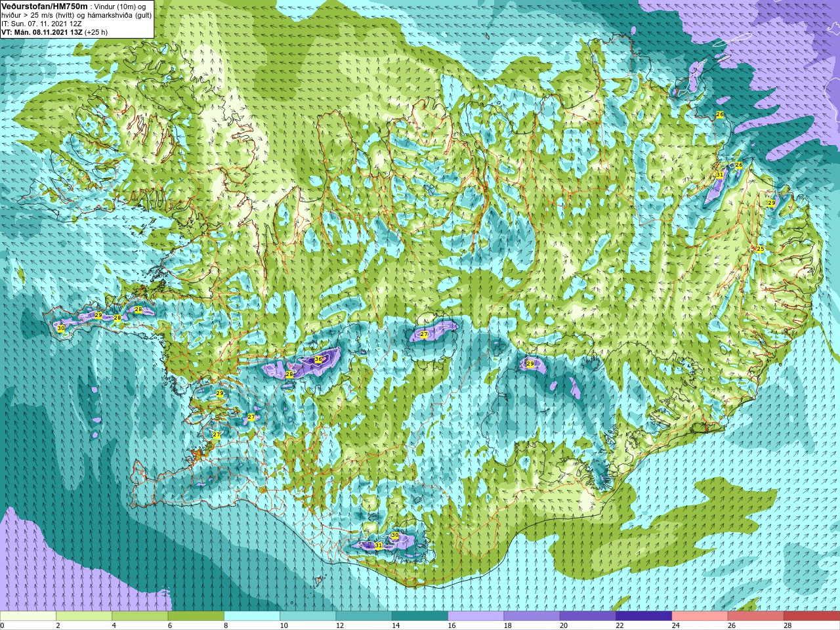840x630 pixels.
Task: Select the 18–20 m/s purple legend swatch
Action: [532, 616]
